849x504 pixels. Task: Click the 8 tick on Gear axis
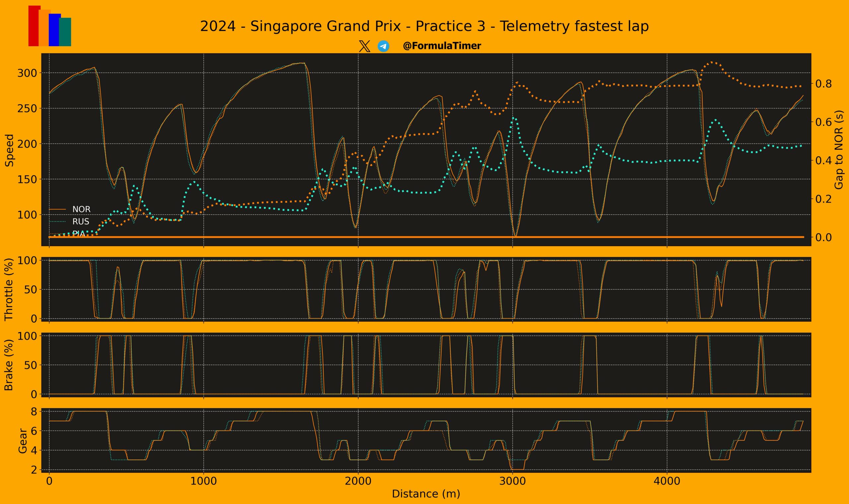click(x=33, y=411)
